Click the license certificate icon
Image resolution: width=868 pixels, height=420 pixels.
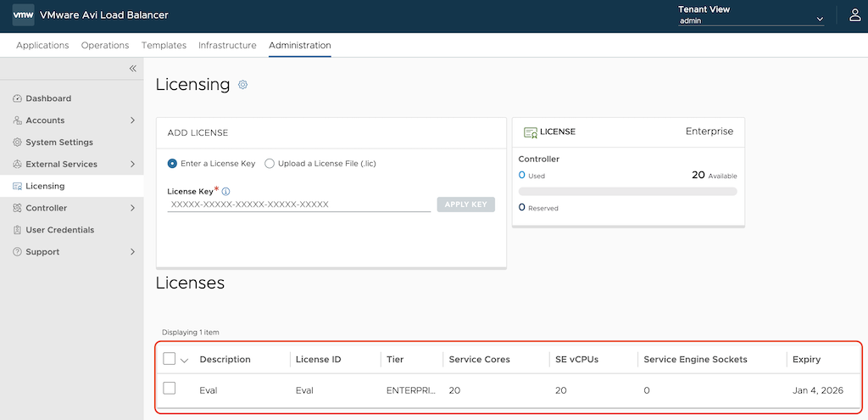pyautogui.click(x=531, y=132)
